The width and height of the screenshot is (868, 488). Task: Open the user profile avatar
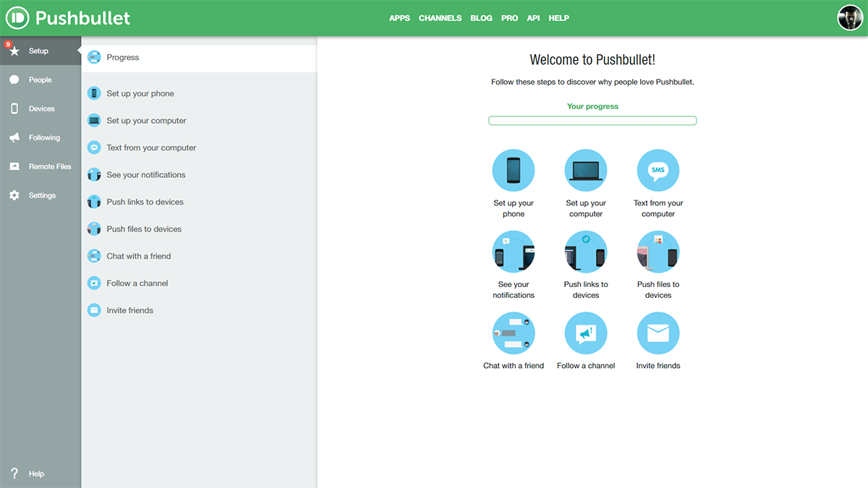click(850, 17)
